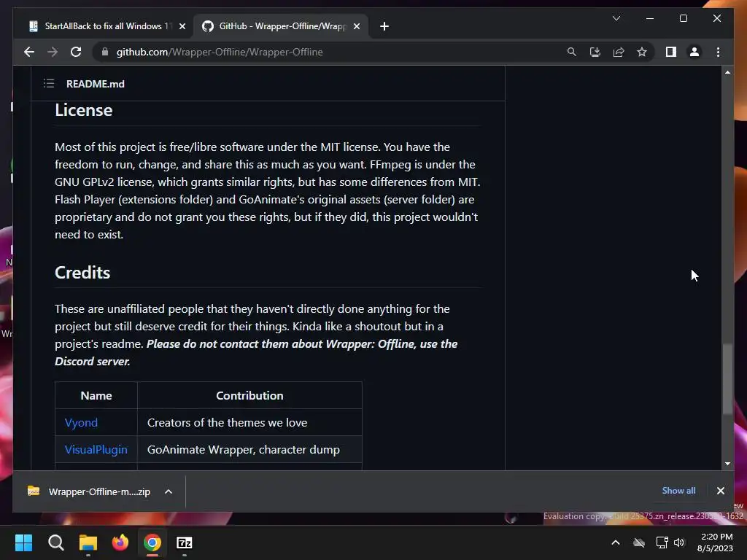Screen dimensions: 747x560
Task: Open Chrome's three-dot menu
Action: (x=718, y=52)
